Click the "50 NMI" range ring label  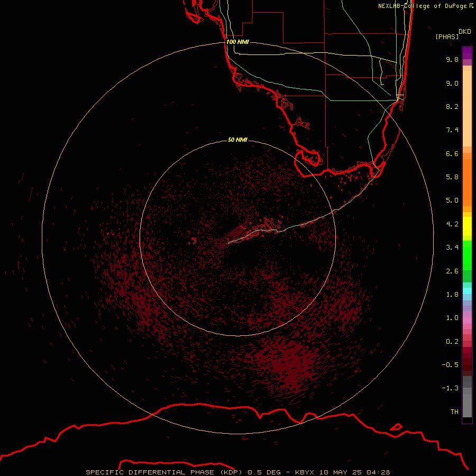237,140
